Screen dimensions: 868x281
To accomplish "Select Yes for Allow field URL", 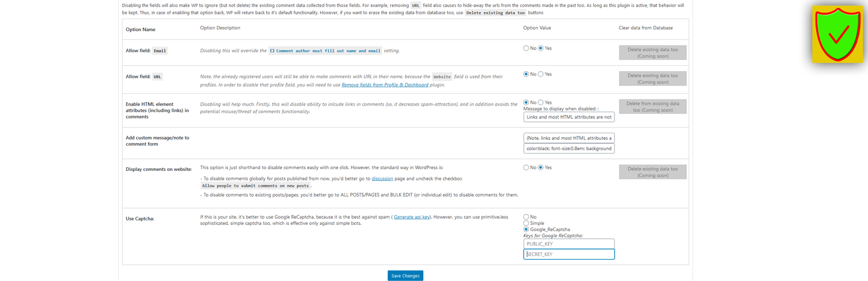I will [541, 74].
